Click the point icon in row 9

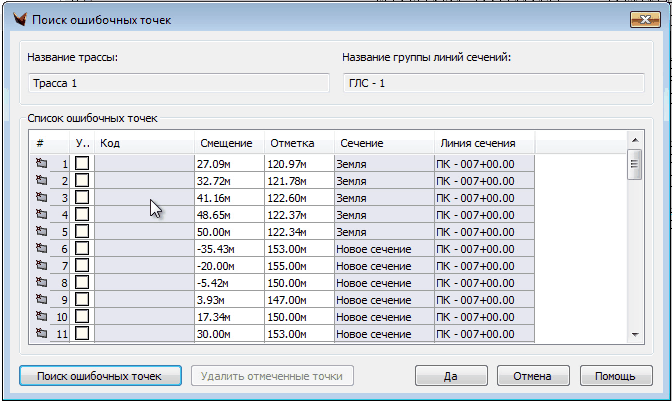pyautogui.click(x=42, y=299)
